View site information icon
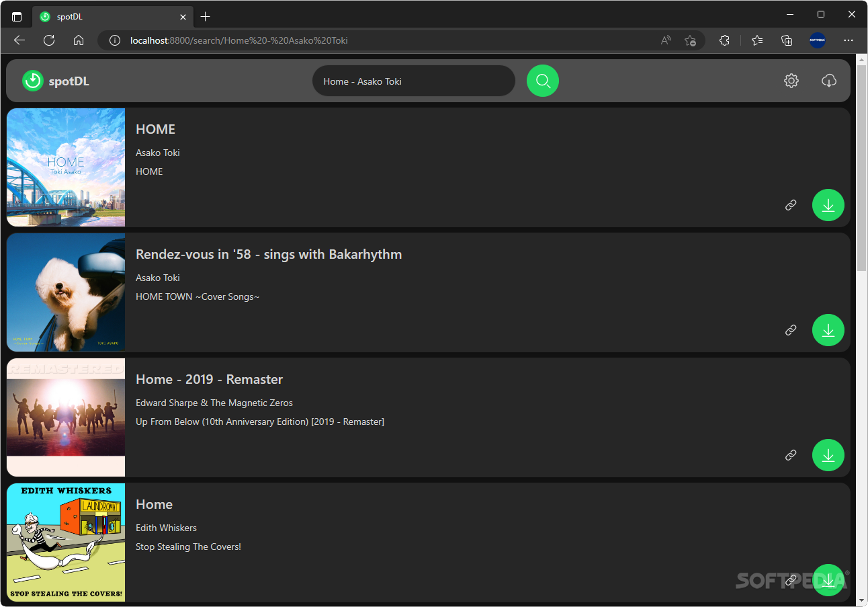The image size is (868, 607). click(115, 40)
